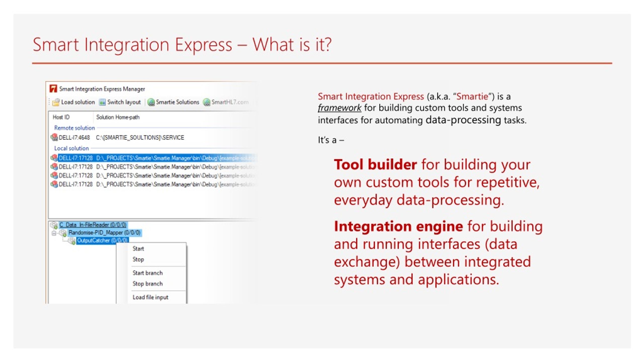Click the Switch layout toolbar button

(120, 102)
